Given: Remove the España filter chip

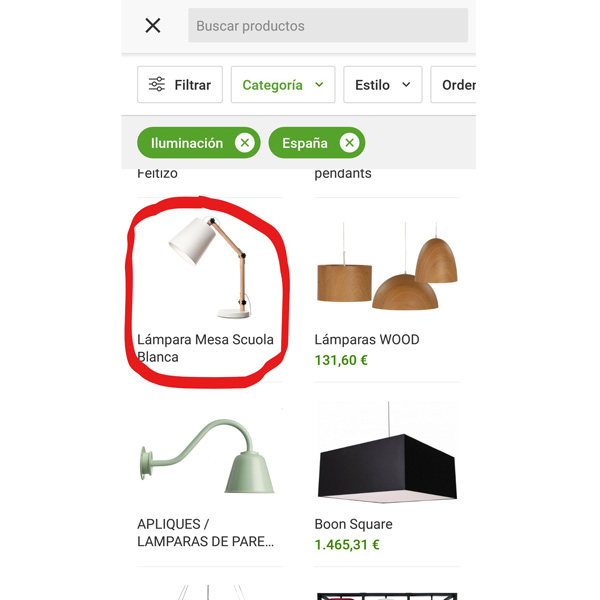Looking at the screenshot, I should pyautogui.click(x=349, y=143).
